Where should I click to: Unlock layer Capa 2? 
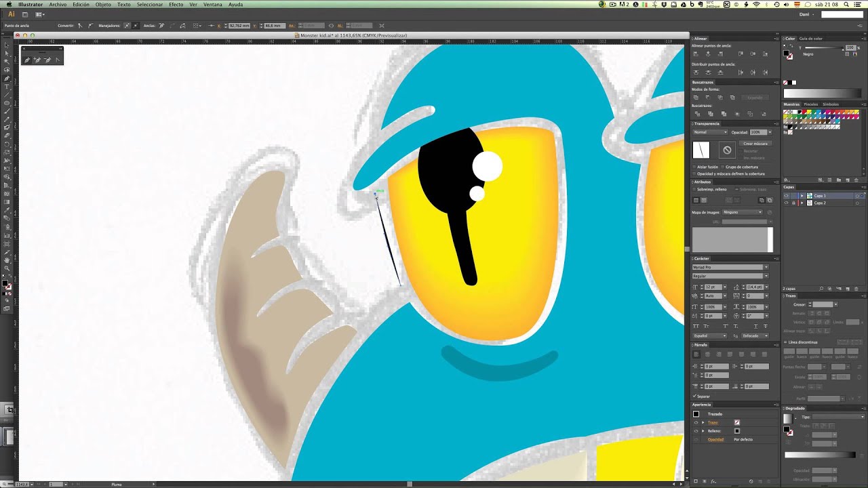pos(793,203)
